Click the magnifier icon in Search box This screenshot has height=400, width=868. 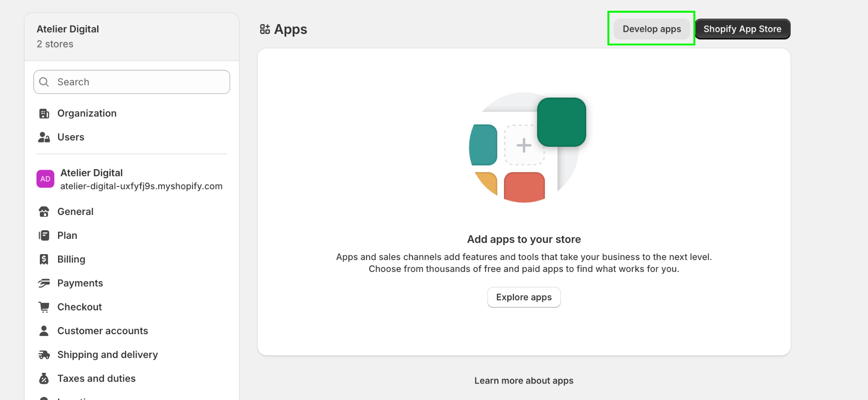[x=44, y=82]
